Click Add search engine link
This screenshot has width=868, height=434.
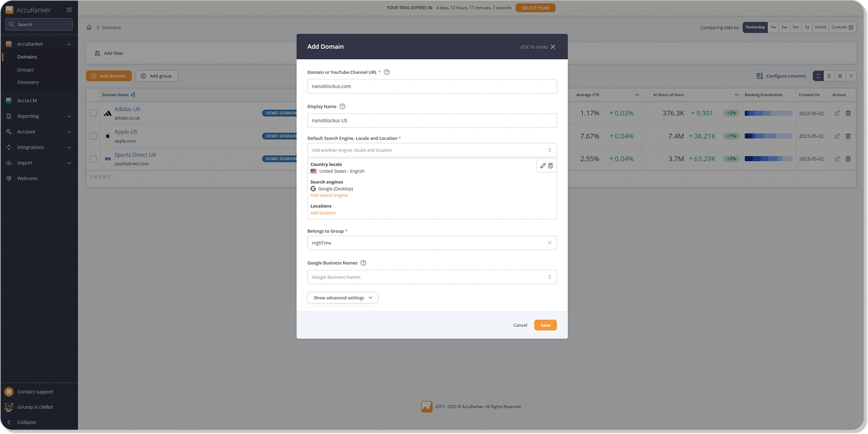[x=329, y=195]
